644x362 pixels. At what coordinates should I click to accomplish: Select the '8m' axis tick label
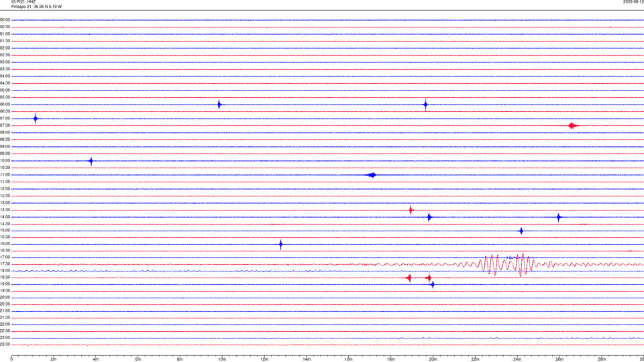click(x=180, y=359)
